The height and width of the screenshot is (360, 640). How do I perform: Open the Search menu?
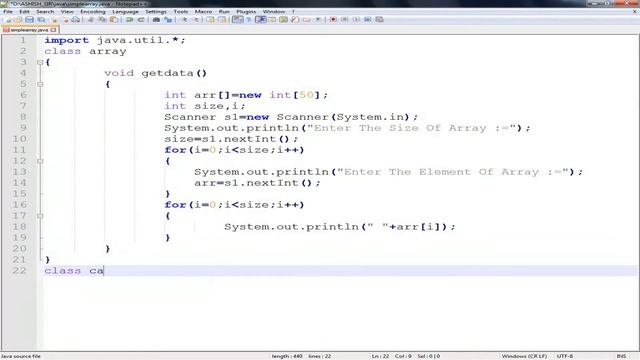pos(45,11)
